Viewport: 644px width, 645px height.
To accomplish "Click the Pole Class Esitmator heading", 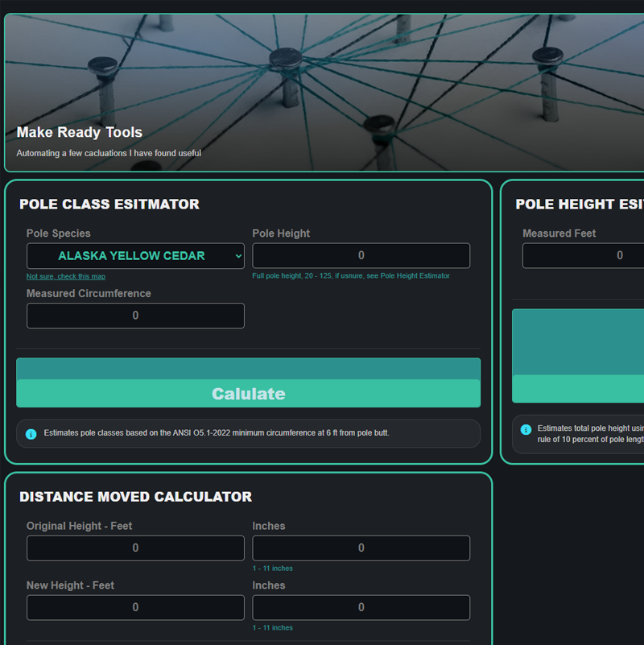I will [x=109, y=205].
